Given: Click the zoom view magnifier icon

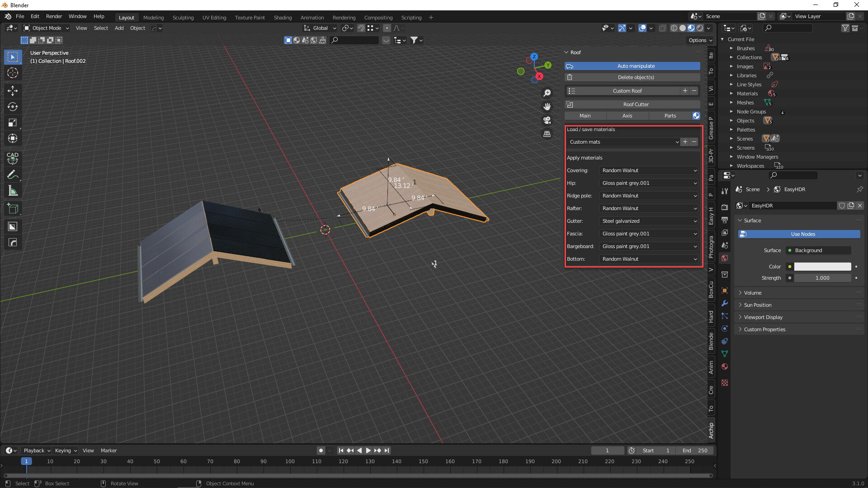Looking at the screenshot, I should coord(547,93).
